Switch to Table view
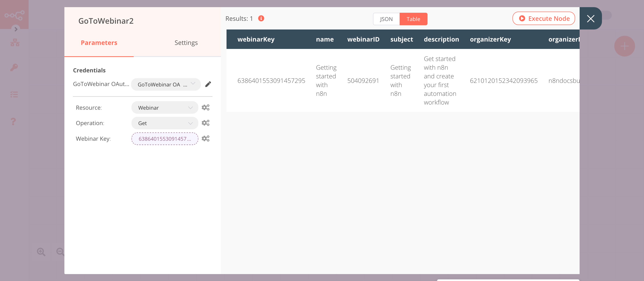 (x=413, y=19)
